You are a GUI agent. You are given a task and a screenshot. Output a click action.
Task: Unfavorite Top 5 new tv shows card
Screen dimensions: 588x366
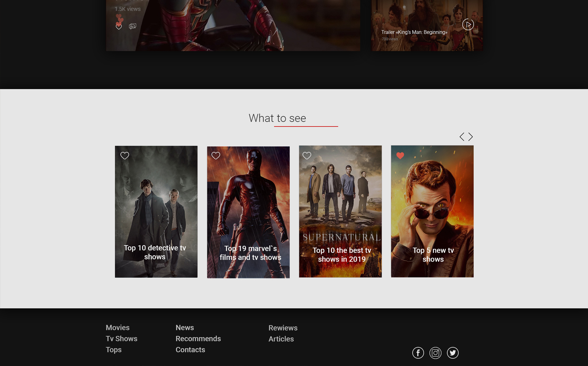point(400,156)
